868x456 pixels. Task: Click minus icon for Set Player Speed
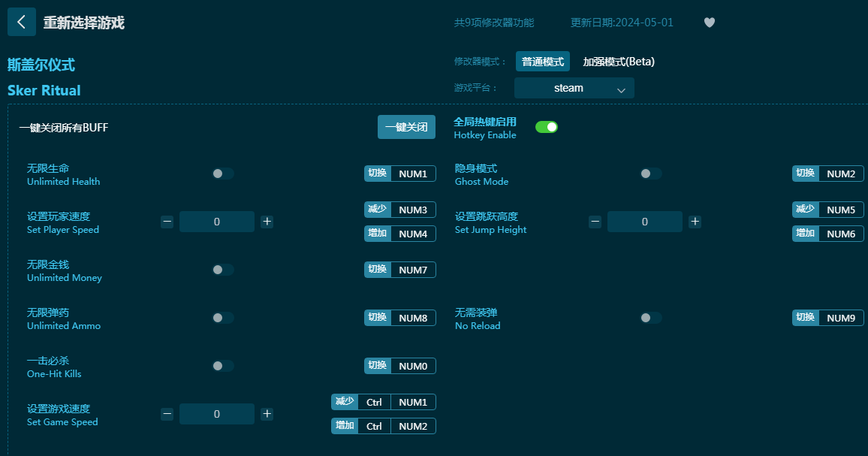pyautogui.click(x=167, y=222)
